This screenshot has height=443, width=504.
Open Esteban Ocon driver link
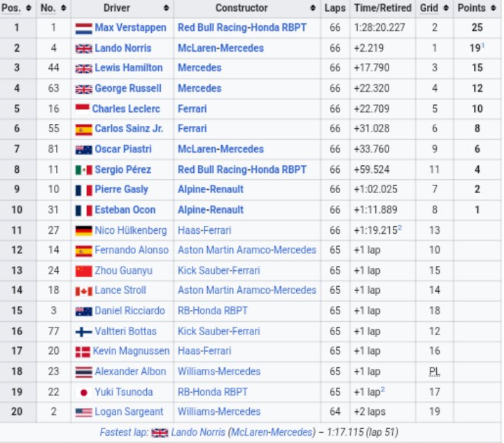coord(125,210)
